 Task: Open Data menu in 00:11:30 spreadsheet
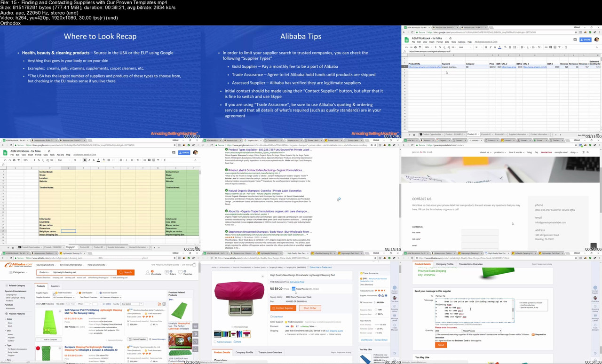point(447,42)
